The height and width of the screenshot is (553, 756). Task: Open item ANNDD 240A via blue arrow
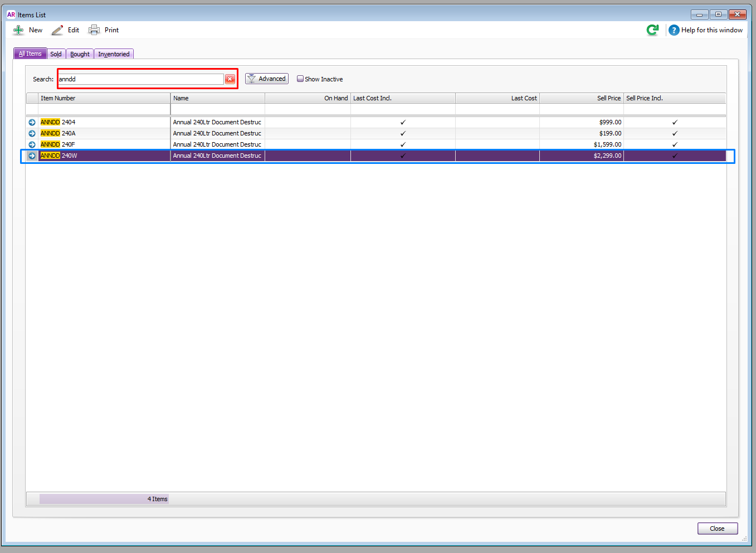[x=32, y=133]
